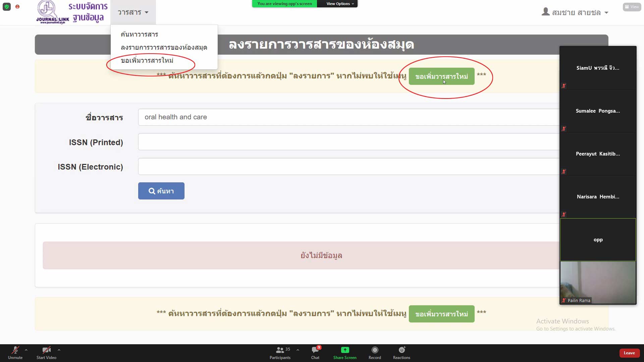This screenshot has height=362, width=644.
Task: Click the Unmute microphone icon
Action: [15, 350]
